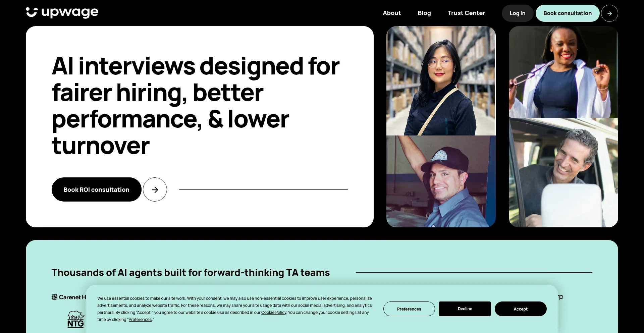Click the Carenet Health logo

(69, 297)
